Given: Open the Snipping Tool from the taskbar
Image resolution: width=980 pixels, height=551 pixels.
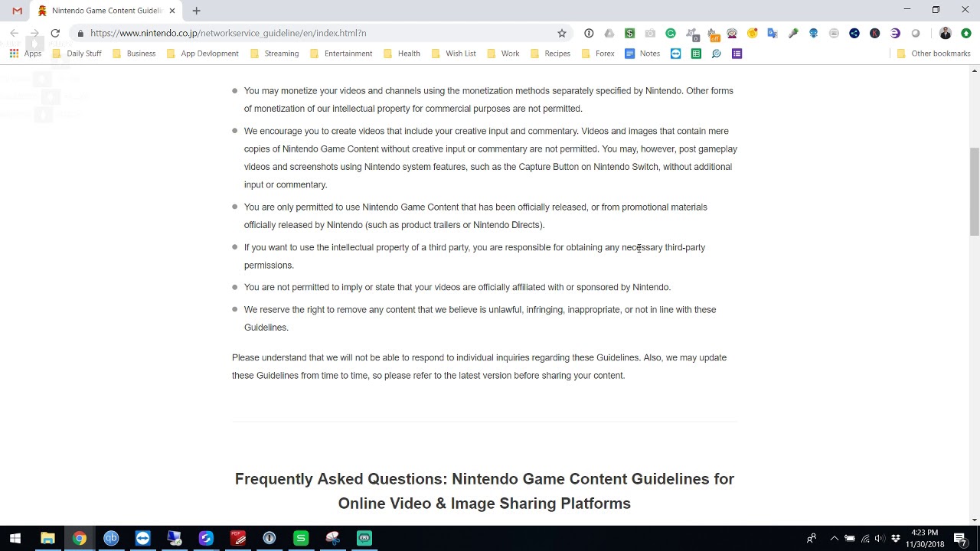Looking at the screenshot, I should pos(332,538).
